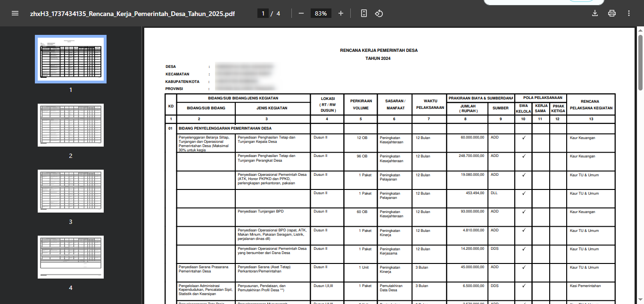Open page 2 thumbnail
The height and width of the screenshot is (304, 644).
(71, 125)
